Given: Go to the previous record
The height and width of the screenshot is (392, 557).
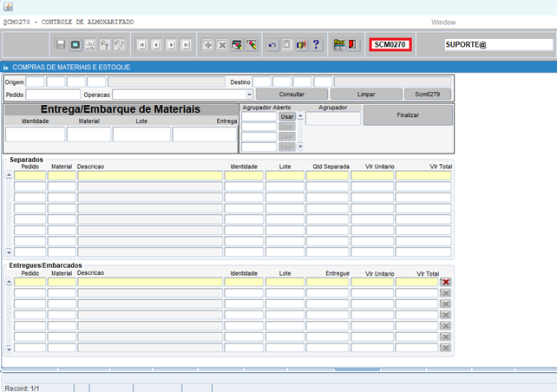Looking at the screenshot, I should point(156,45).
